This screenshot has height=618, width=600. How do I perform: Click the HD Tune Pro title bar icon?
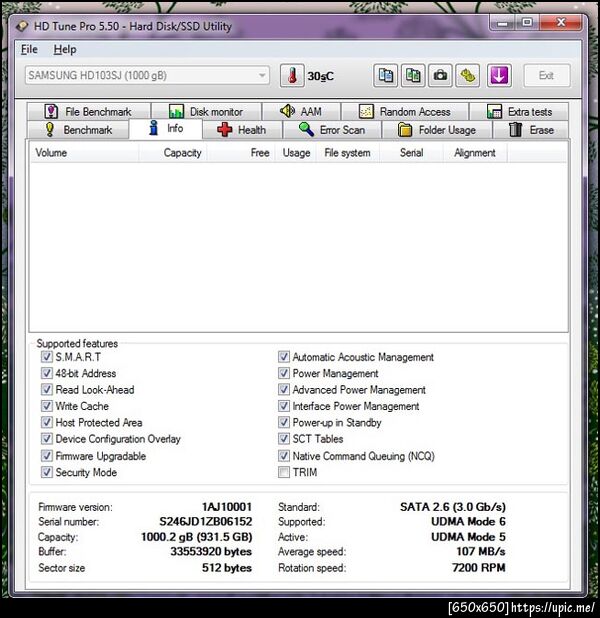(x=22, y=26)
